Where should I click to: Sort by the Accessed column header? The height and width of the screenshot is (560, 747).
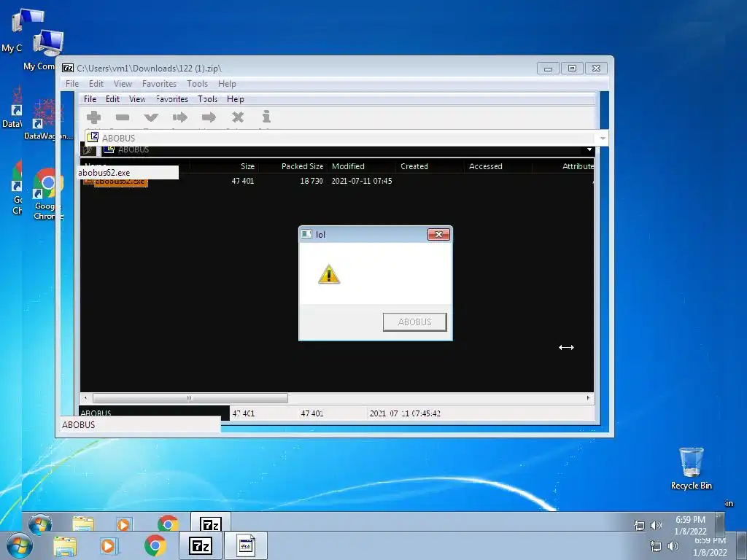point(498,166)
